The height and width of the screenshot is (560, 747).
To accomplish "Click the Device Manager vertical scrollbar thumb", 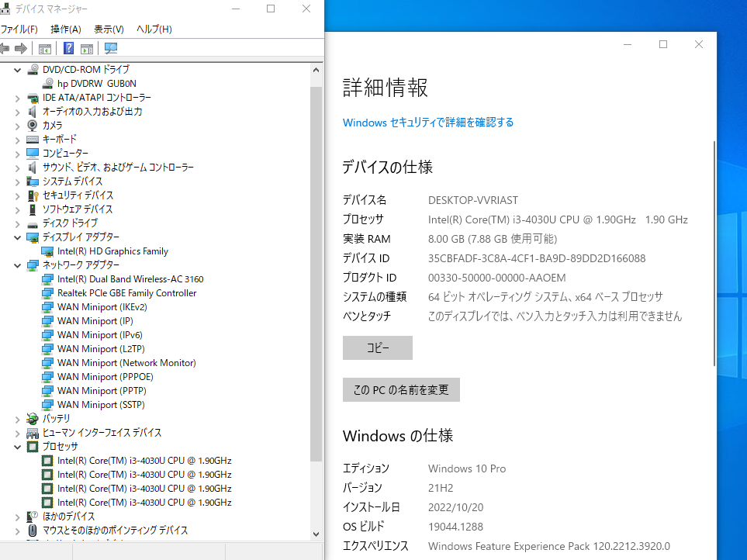I will coord(316,274).
